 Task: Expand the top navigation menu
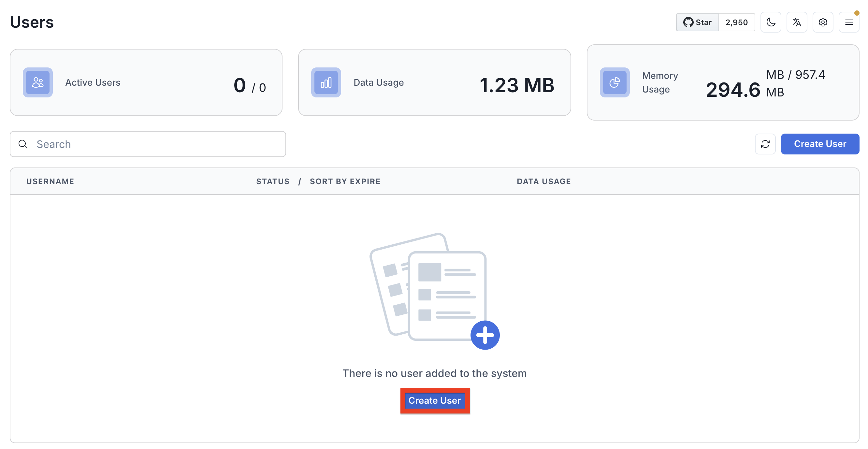[849, 22]
